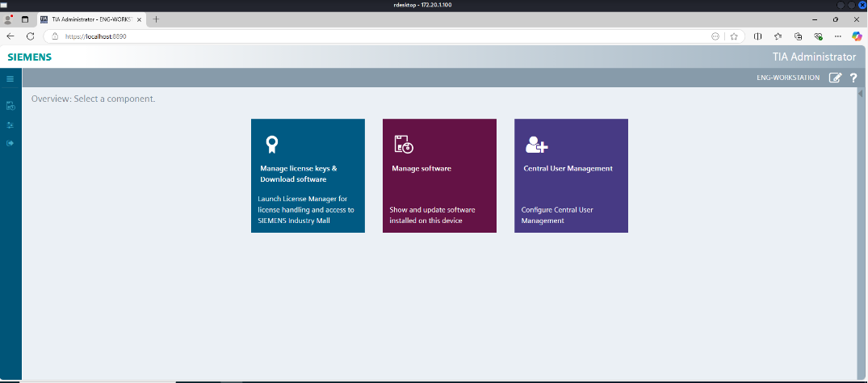Minimize the Edge browser window
Viewport: 868px width, 383px height.
tap(815, 19)
